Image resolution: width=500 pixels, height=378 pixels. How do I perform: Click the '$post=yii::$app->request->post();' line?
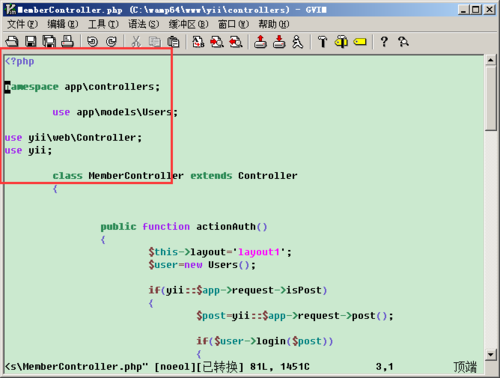pos(295,316)
